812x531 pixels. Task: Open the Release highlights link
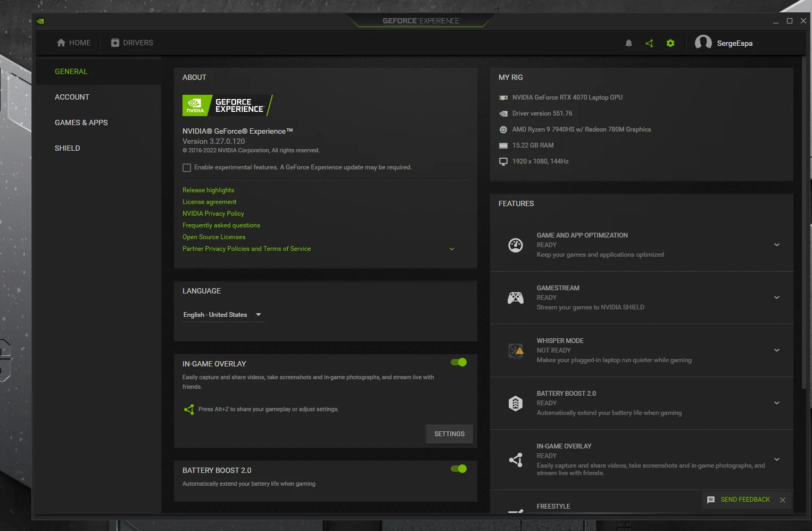tap(208, 190)
